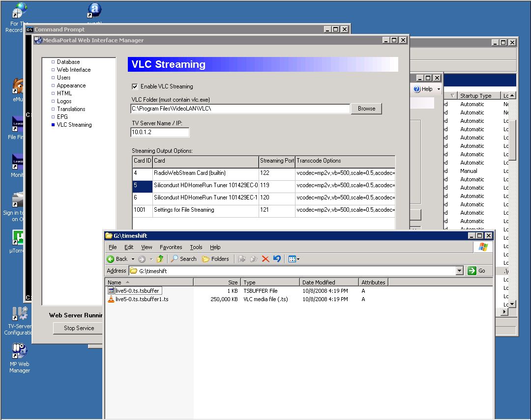Click the TV Server Name / IP field
Viewport: 531px width, 420px height.
(x=160, y=132)
